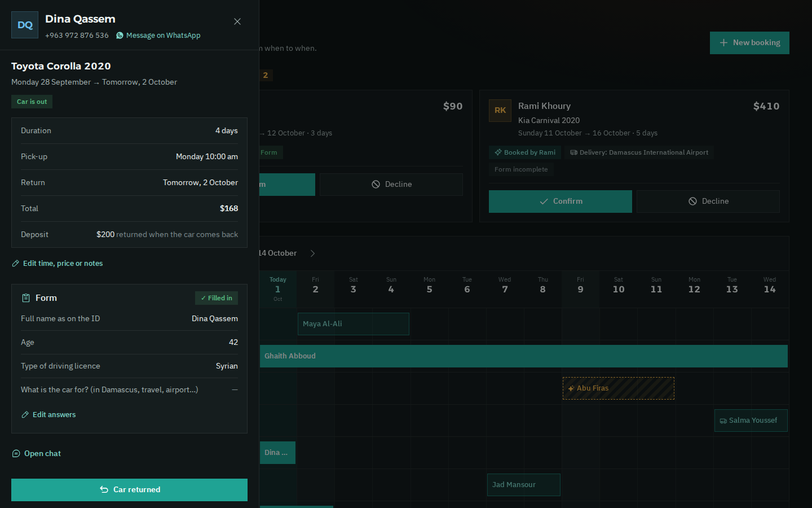Screen dimensions: 812x508
Task: Click the Booked by Rami tag
Action: click(x=525, y=152)
